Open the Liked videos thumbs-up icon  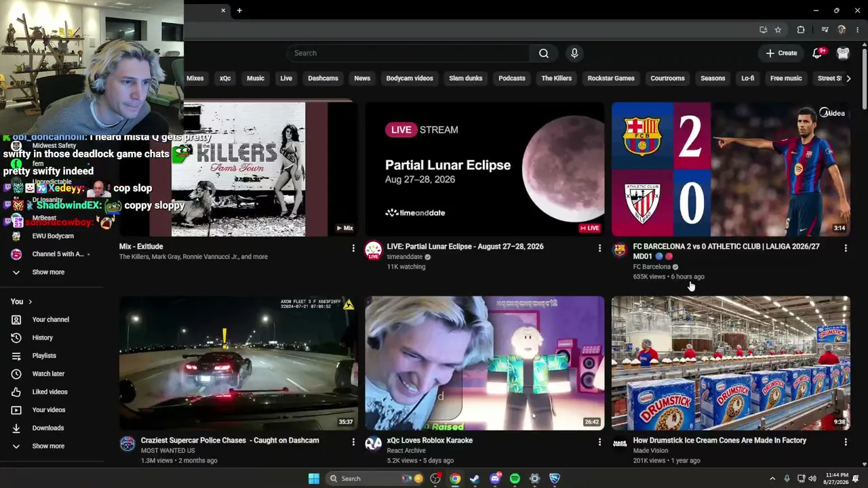point(16,392)
